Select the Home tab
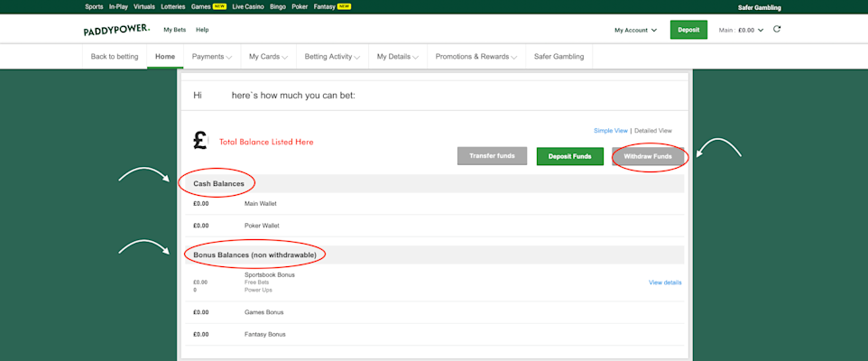868x361 pixels. click(x=165, y=57)
